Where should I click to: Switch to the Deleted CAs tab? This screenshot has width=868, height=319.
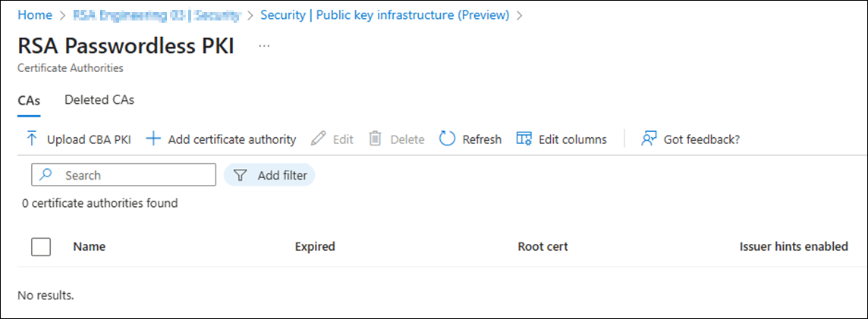click(x=99, y=100)
